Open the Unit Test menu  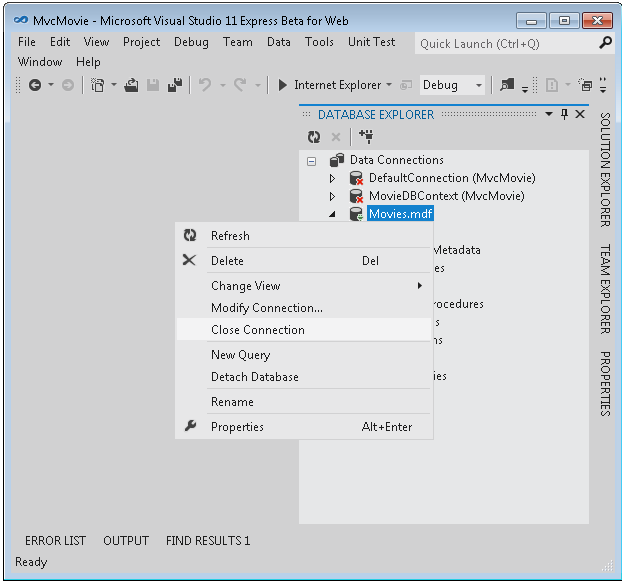tap(371, 42)
